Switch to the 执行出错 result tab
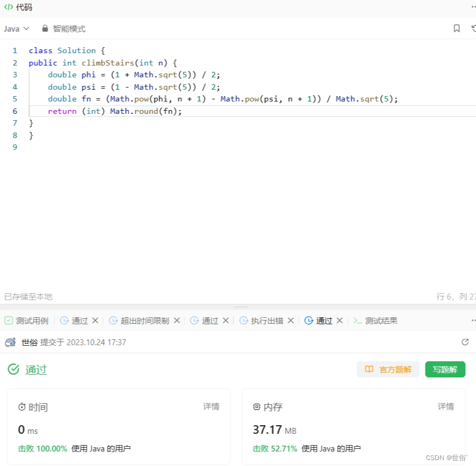The image size is (476, 466). pos(268,321)
